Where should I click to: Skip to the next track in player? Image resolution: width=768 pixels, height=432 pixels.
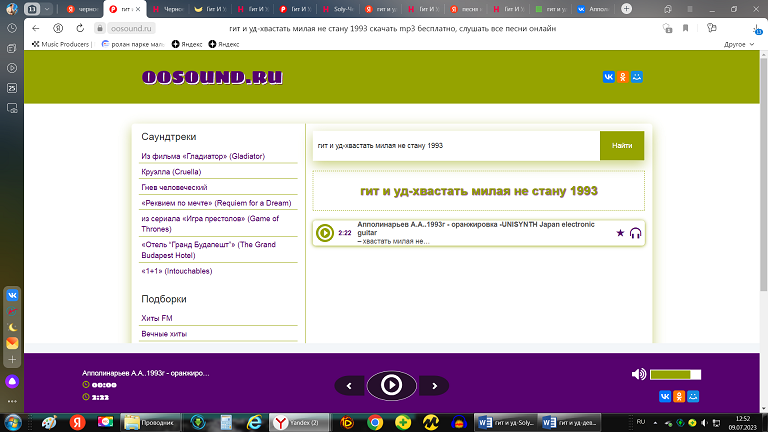[x=434, y=386]
